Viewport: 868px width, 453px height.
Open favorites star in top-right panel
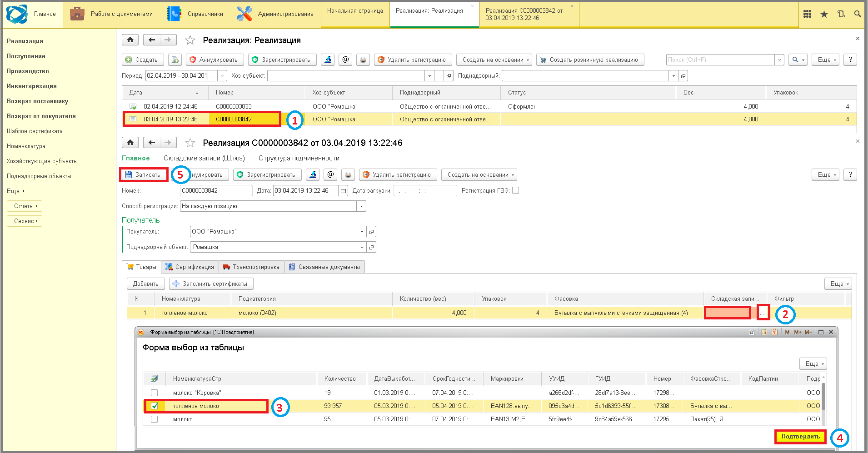(824, 14)
